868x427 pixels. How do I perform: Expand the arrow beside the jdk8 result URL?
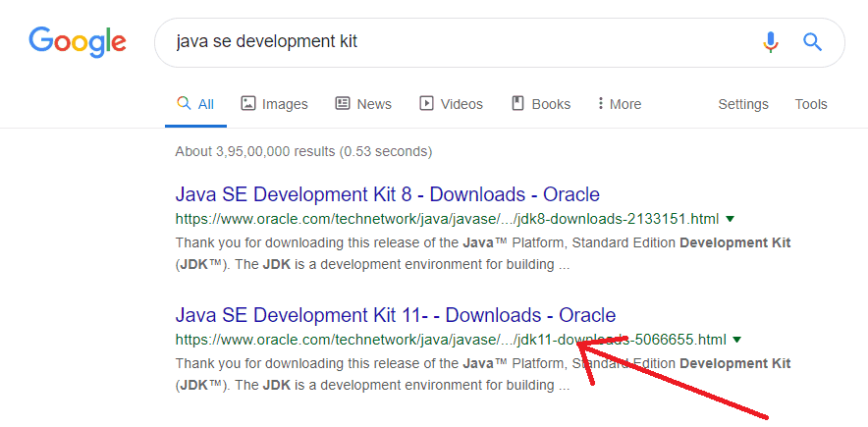pos(730,219)
